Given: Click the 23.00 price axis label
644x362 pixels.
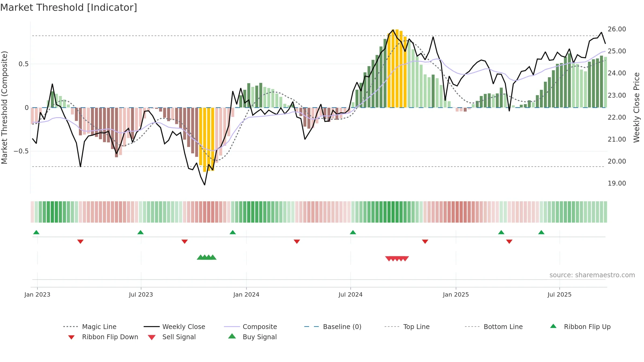Looking at the screenshot, I should tap(617, 95).
